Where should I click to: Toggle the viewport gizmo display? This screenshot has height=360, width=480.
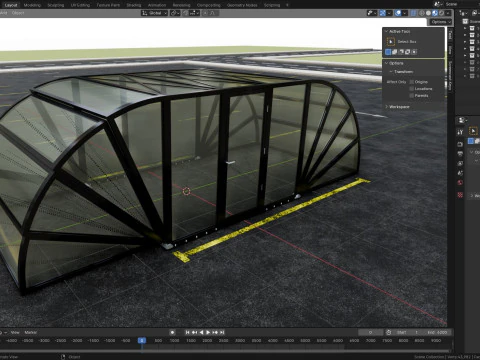pyautogui.click(x=383, y=13)
